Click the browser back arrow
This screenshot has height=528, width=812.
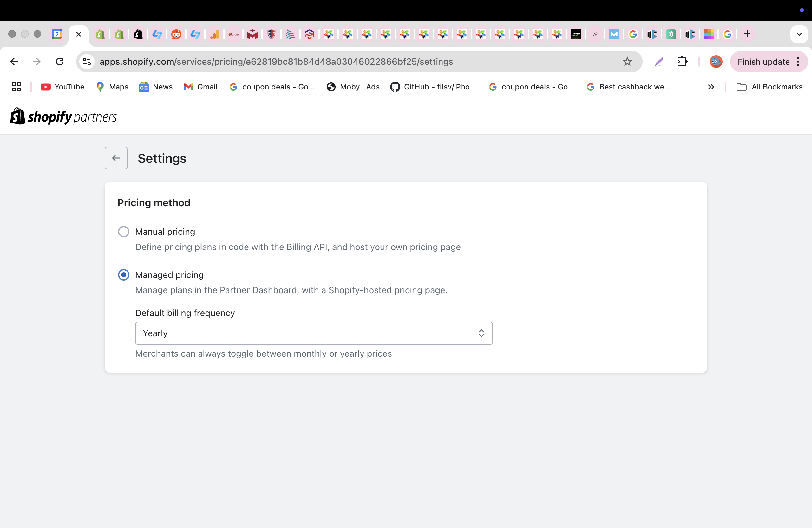click(14, 62)
